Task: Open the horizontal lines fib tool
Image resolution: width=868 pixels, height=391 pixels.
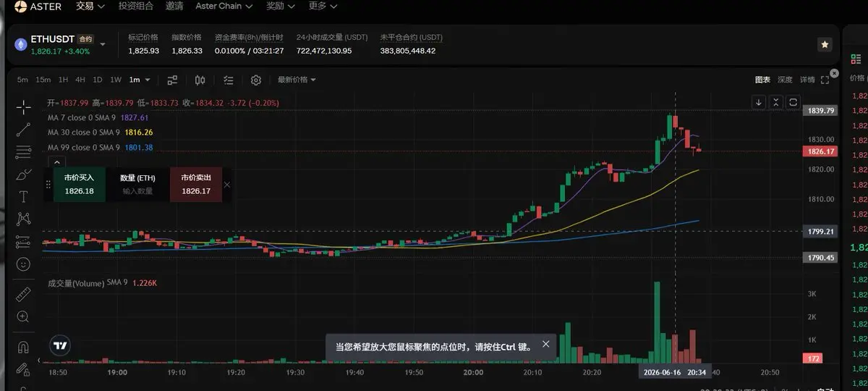Action: (23, 152)
